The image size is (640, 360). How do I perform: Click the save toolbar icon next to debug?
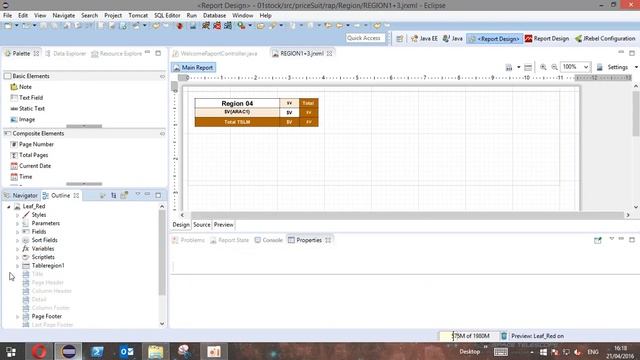click(193, 26)
